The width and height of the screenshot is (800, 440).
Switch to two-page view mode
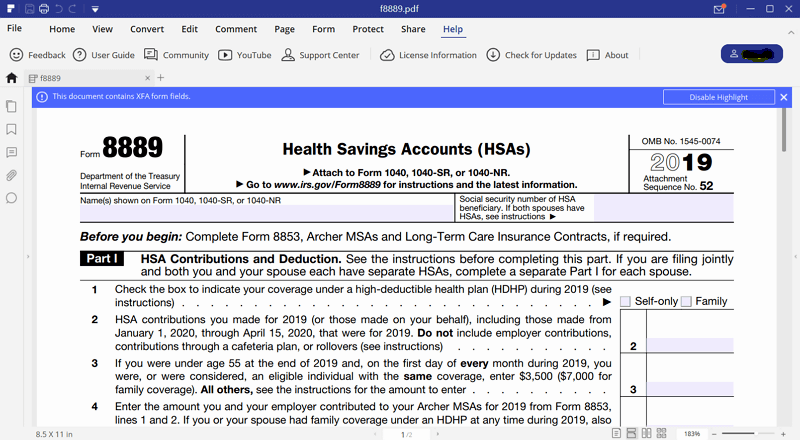(646, 433)
